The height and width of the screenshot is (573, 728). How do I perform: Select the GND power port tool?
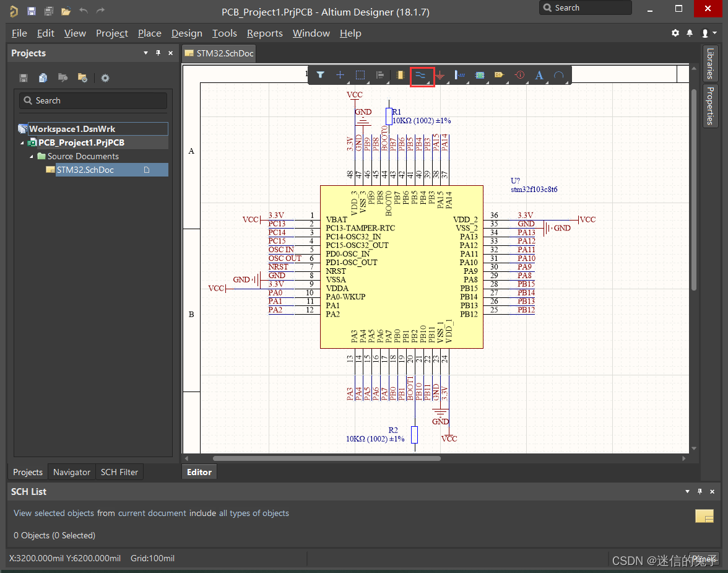tap(440, 75)
